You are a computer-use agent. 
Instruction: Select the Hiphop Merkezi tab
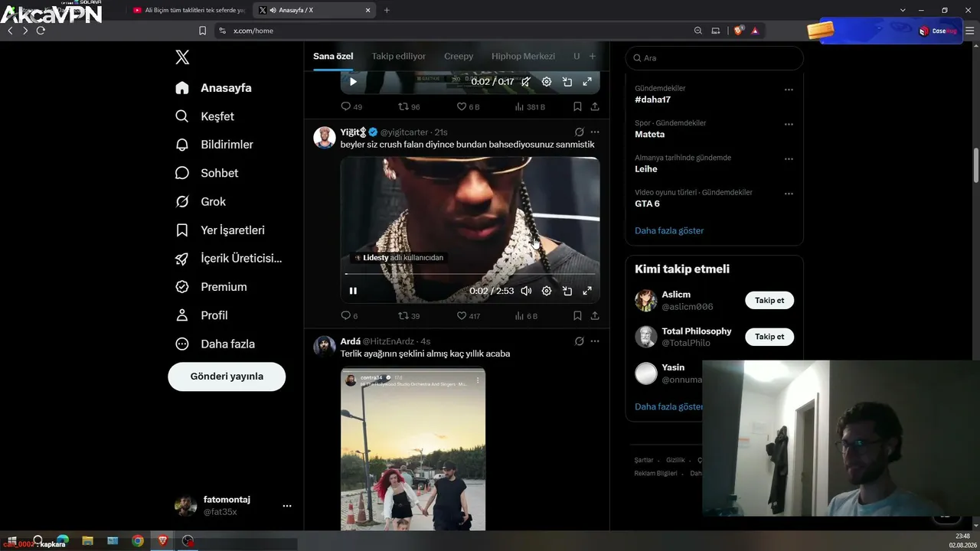point(523,56)
